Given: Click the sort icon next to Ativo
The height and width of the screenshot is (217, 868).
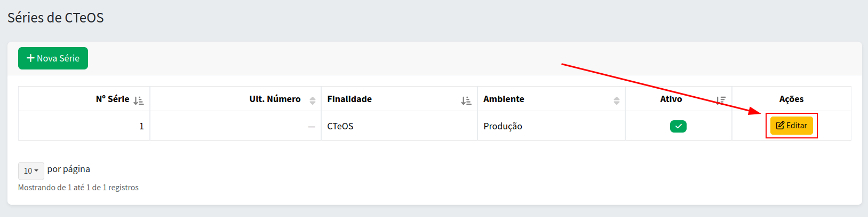Looking at the screenshot, I should coord(721,100).
